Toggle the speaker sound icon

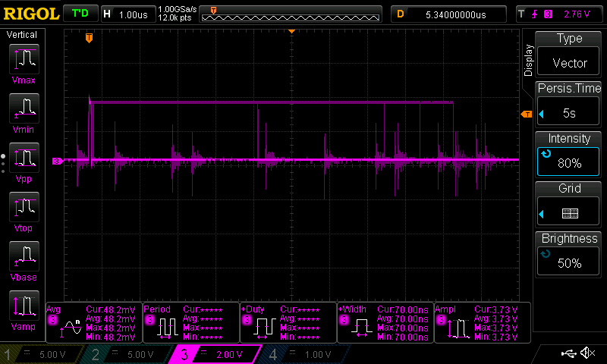pos(587,353)
